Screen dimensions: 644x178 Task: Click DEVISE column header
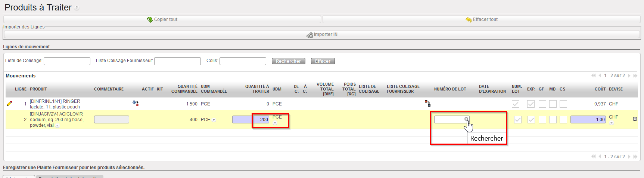click(x=616, y=89)
